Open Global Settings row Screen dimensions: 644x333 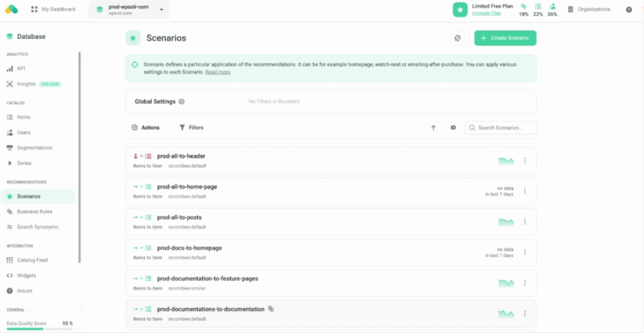(331, 102)
